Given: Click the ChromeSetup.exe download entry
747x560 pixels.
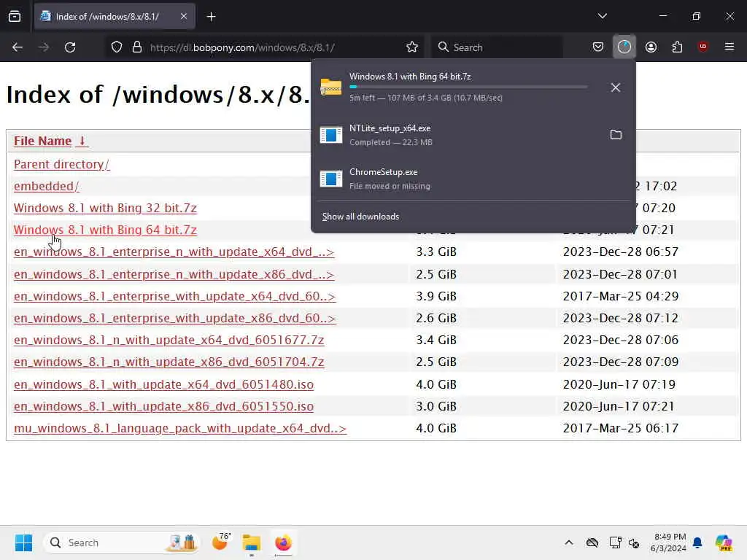Looking at the screenshot, I should 473,179.
